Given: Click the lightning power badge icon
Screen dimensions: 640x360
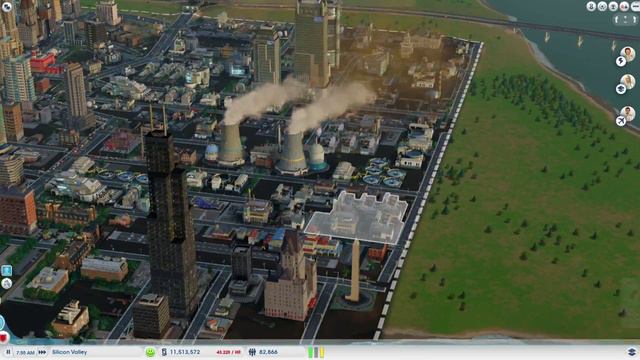Looking at the screenshot, I should (x=621, y=61).
